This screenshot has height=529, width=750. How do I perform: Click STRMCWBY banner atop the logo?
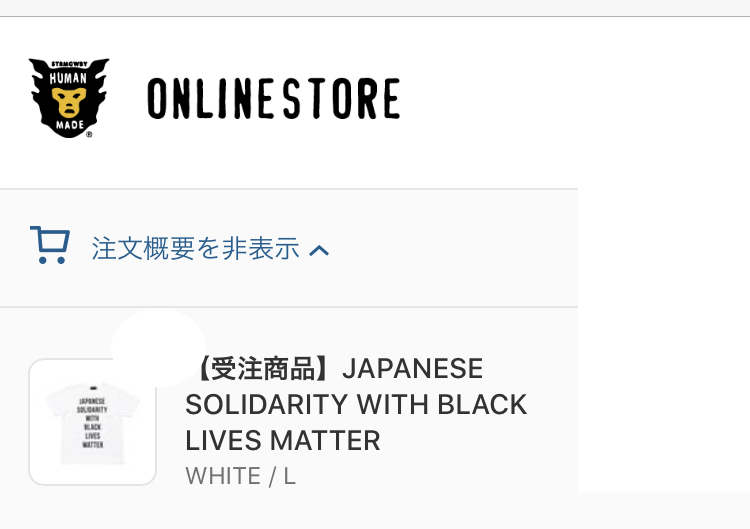69,64
